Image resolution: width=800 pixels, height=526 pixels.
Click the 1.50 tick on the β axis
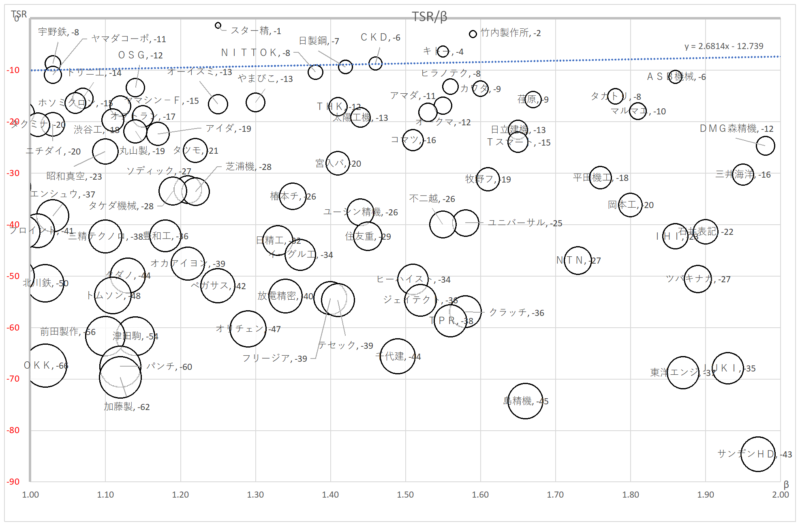click(406, 495)
